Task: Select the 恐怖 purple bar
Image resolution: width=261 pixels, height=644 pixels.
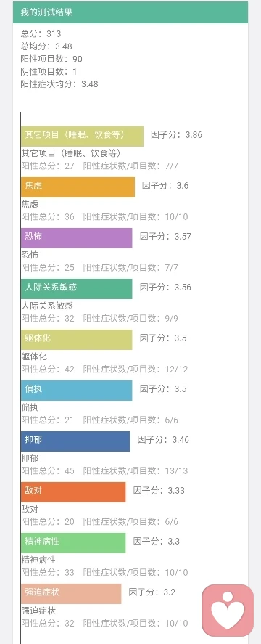Action: pyautogui.click(x=77, y=238)
